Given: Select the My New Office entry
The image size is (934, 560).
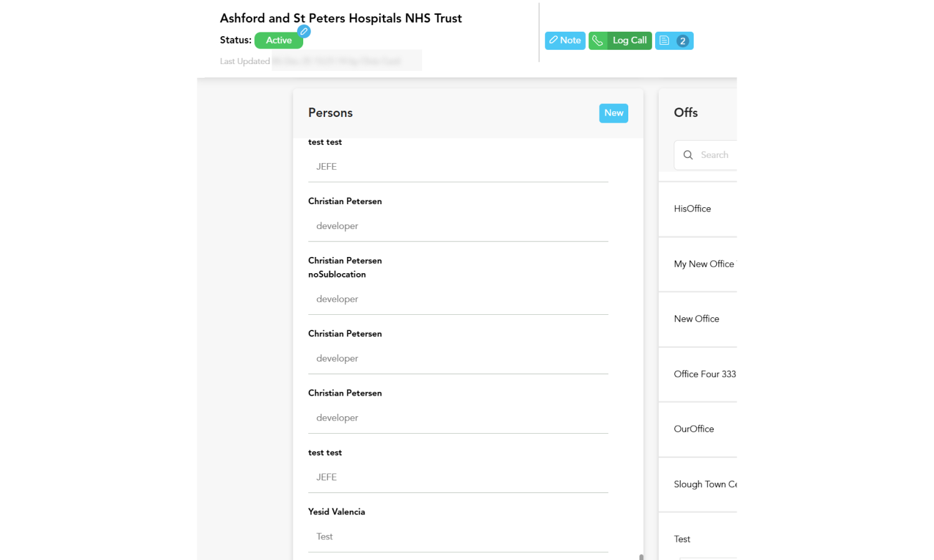Looking at the screenshot, I should click(704, 264).
